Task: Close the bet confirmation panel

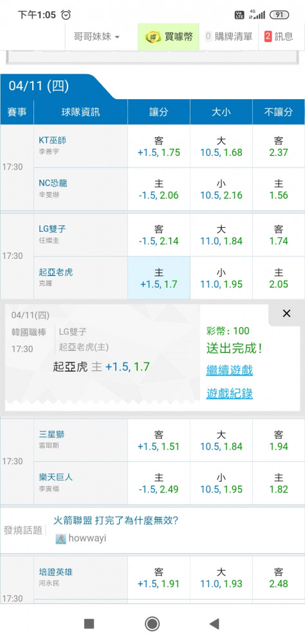Action: coord(286,314)
